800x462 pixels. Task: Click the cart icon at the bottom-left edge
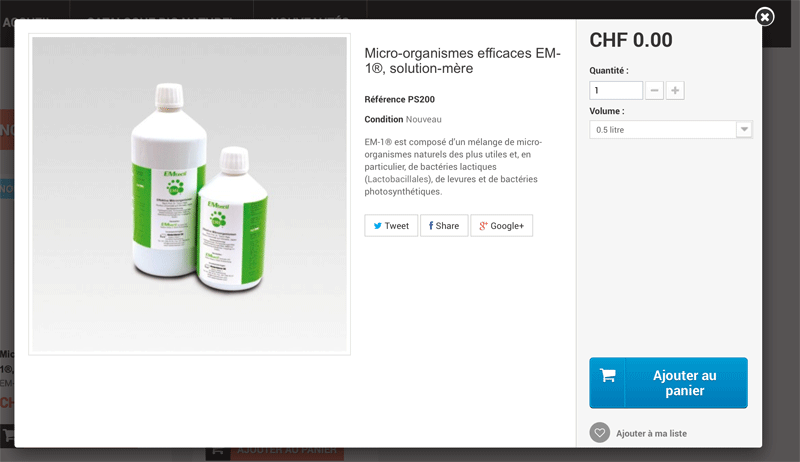coord(8,436)
